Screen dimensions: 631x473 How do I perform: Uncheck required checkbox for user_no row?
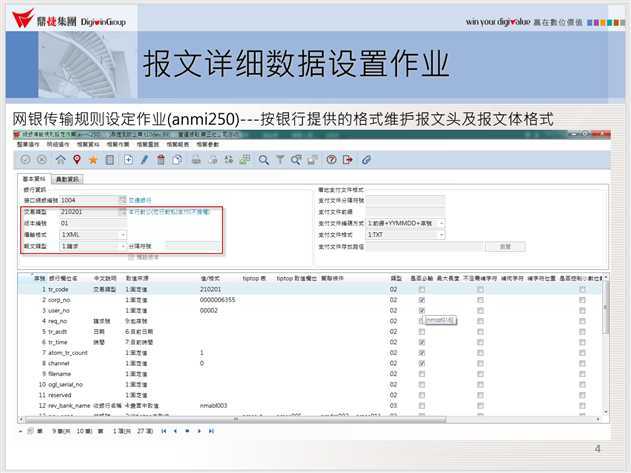point(422,310)
